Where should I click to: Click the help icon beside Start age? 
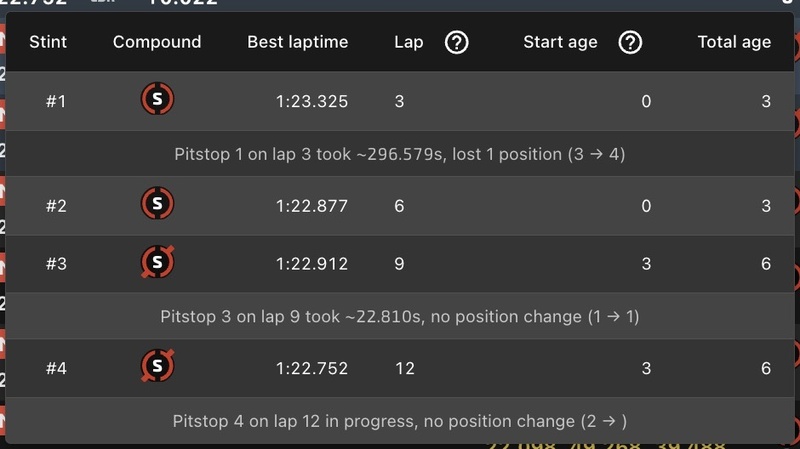click(630, 42)
